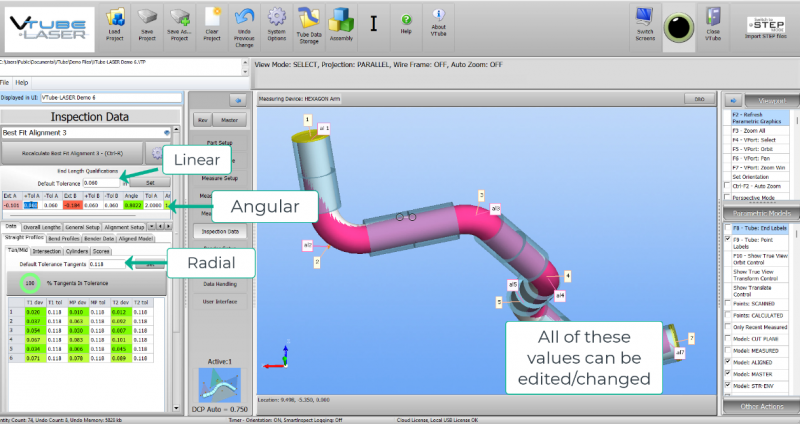The image size is (800, 424).
Task: Switch to Overall Lengths tab
Action: pyautogui.click(x=41, y=227)
